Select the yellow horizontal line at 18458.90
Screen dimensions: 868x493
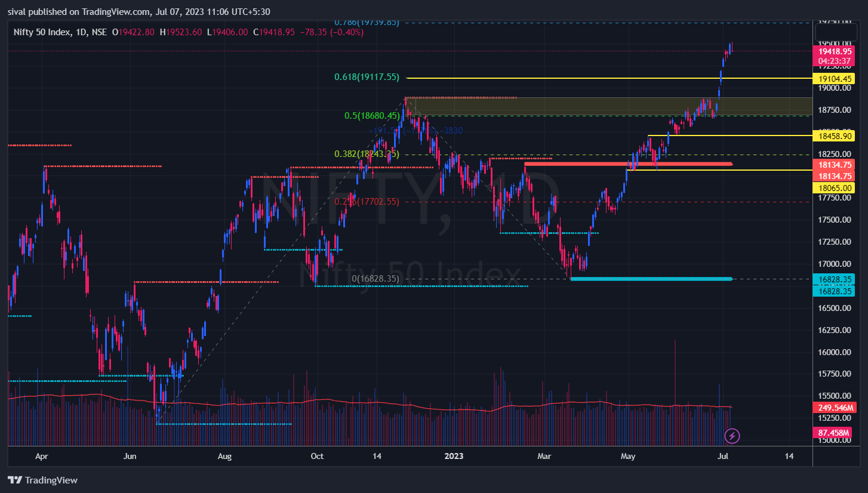[730, 136]
